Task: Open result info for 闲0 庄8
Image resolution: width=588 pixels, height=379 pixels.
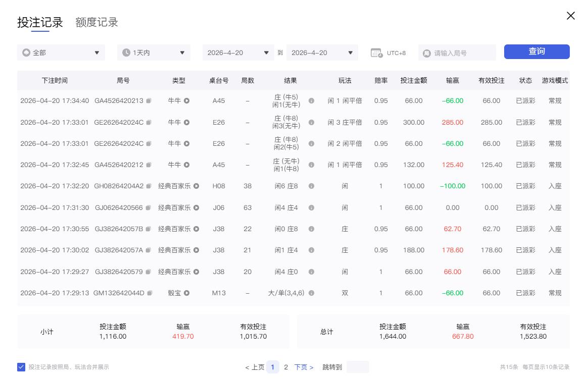Action: pyautogui.click(x=311, y=229)
